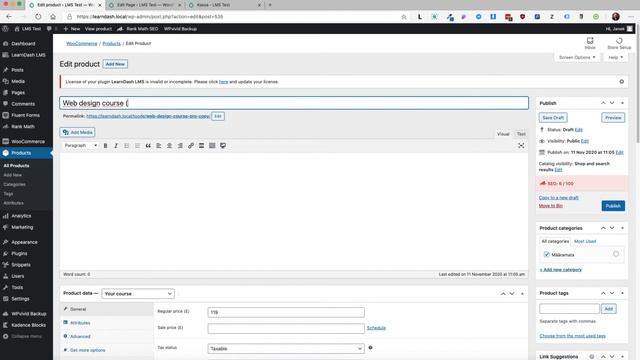Open the WooCommerce Inbox
640x360 pixels.
tap(590, 43)
